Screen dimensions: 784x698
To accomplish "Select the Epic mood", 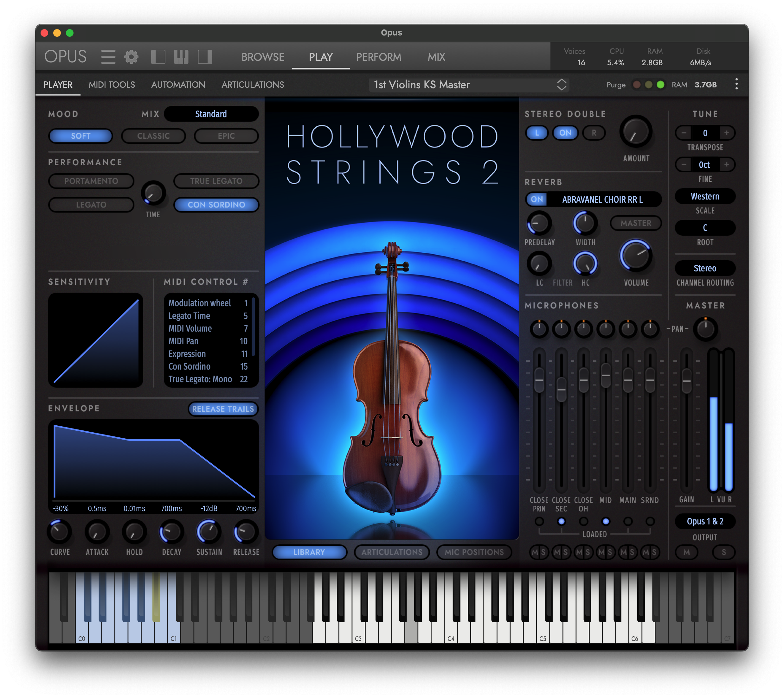I will 226,136.
